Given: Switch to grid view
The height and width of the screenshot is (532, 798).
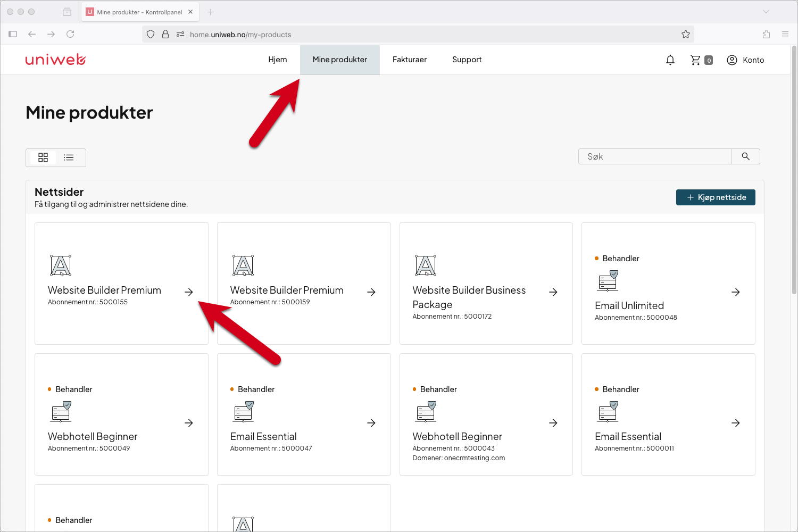Looking at the screenshot, I should click(x=43, y=157).
